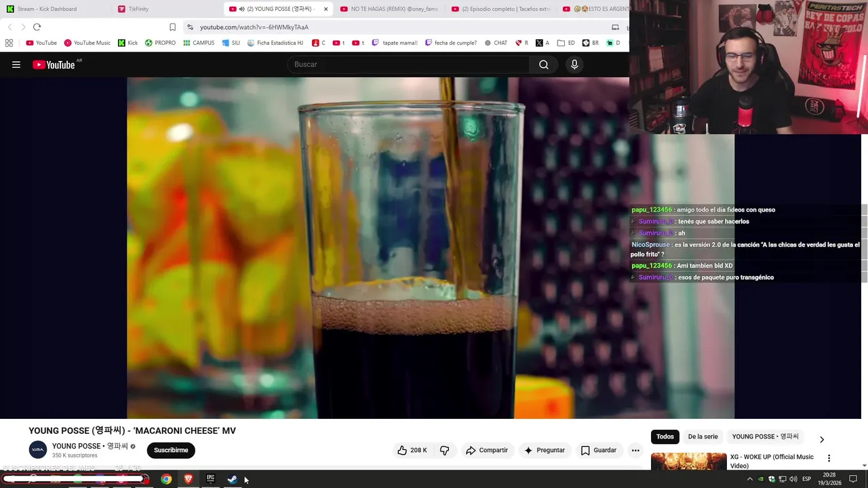
Task: Click the Suscribirme button
Action: point(171,450)
